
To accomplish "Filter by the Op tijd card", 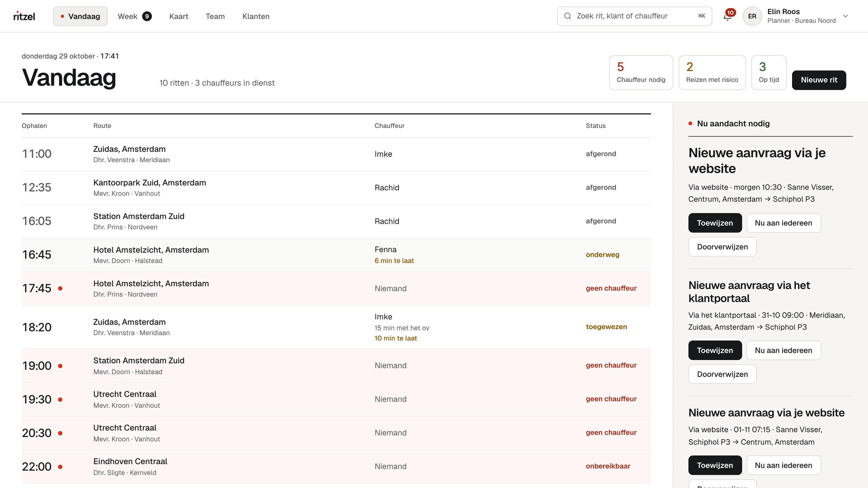I will click(769, 72).
